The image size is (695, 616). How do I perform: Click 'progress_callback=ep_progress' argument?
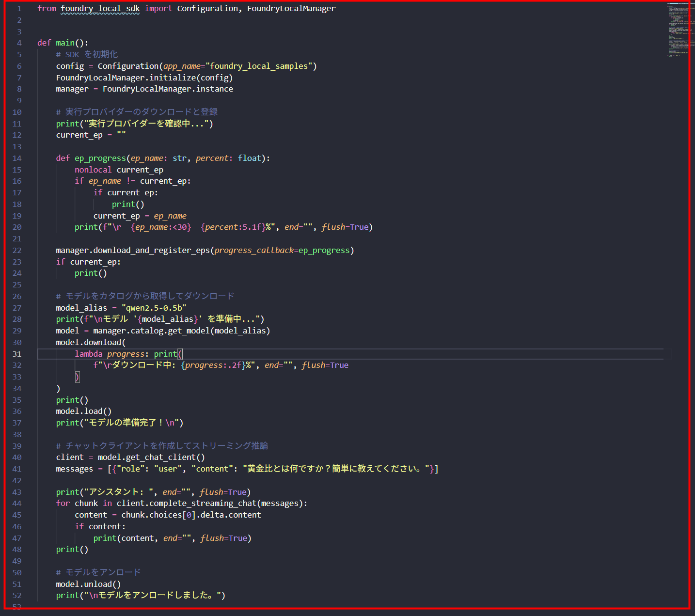point(282,250)
